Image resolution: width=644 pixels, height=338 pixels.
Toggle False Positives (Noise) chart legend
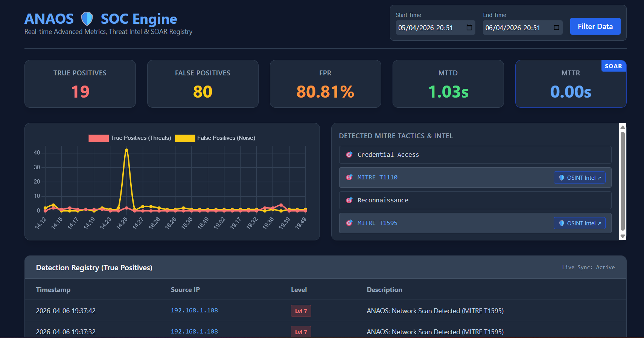click(215, 138)
